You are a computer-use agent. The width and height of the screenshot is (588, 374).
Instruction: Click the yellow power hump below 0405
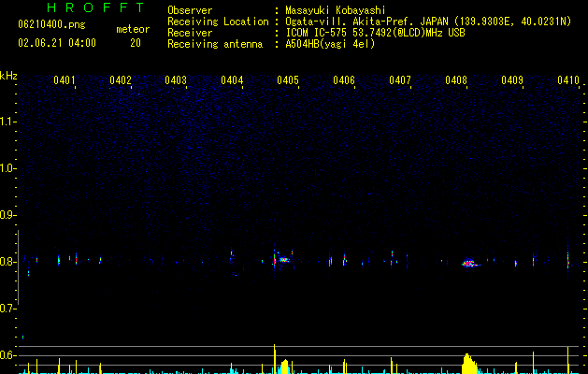(284, 367)
